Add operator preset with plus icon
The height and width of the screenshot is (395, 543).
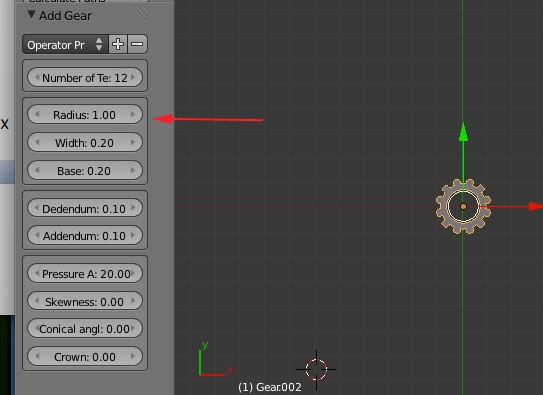(118, 44)
